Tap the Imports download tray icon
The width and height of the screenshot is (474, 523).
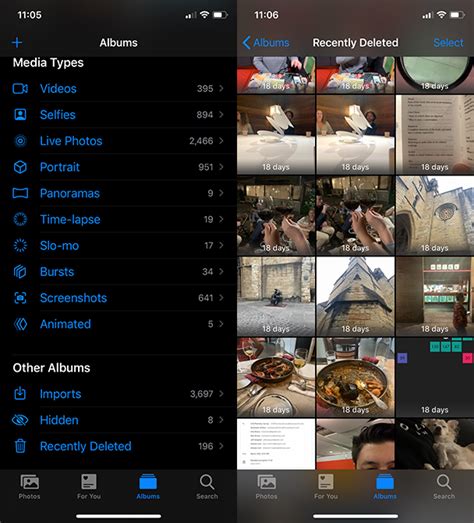coord(20,394)
